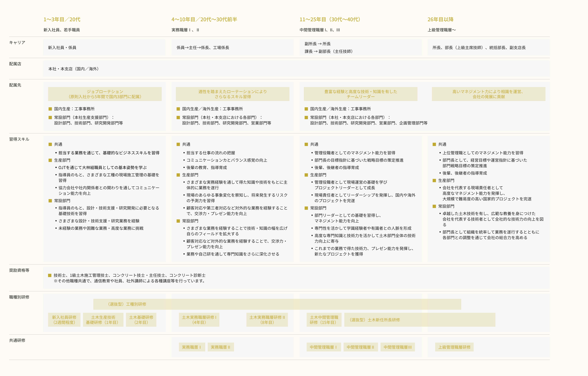Select the 土木生産技術基礎研修 (1年目) box
Viewport: 588px width, 376px height.
click(103, 320)
